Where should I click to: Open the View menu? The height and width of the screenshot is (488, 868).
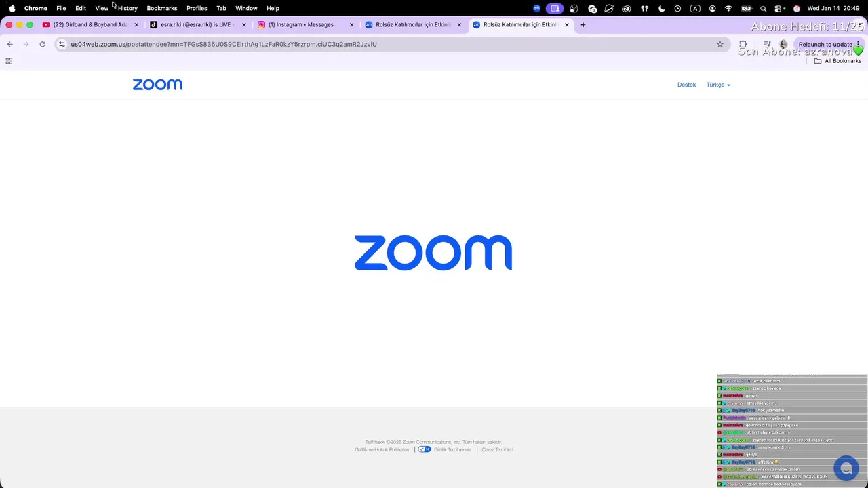click(x=102, y=8)
